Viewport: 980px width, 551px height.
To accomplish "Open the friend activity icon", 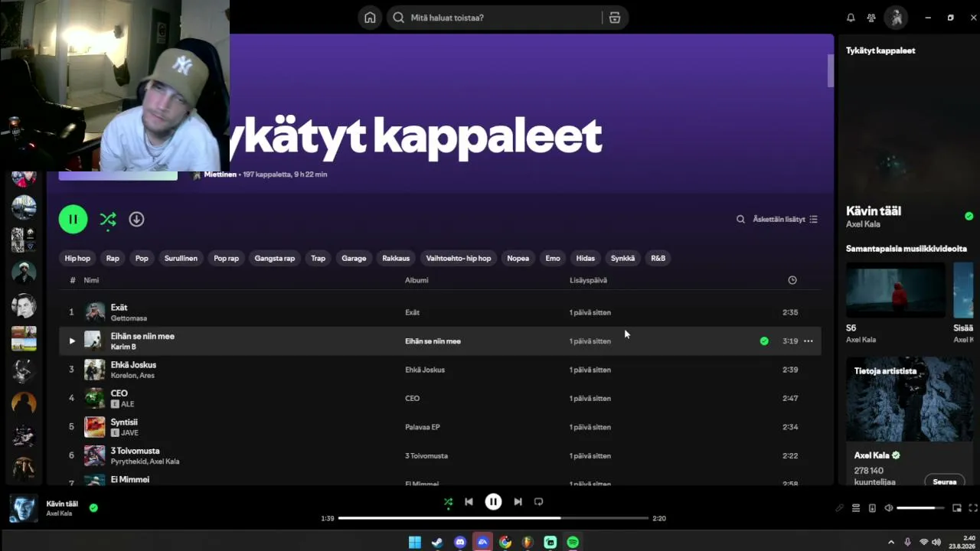I will [871, 18].
